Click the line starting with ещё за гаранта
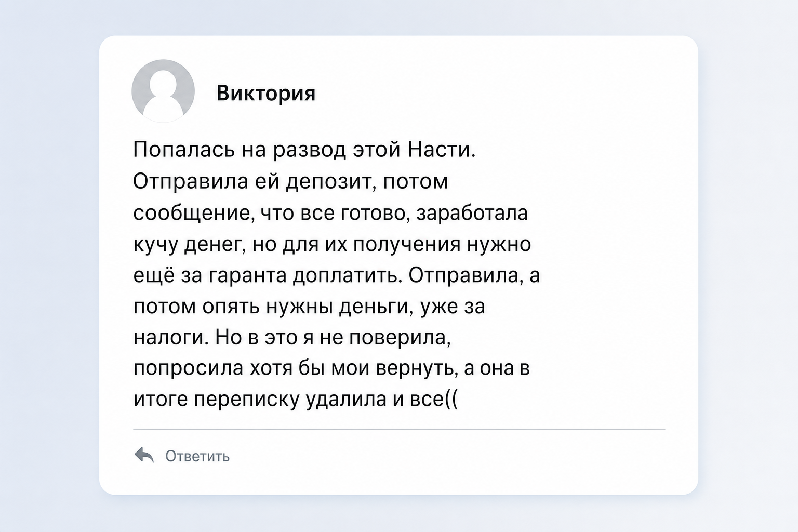The width and height of the screenshot is (798, 532). pos(337,275)
